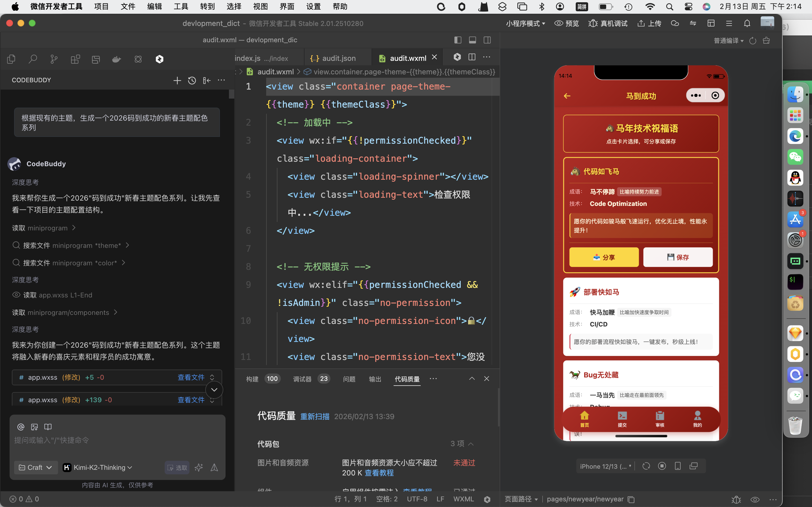The width and height of the screenshot is (812, 507).
Task: Click the 重新扫描 rescan link
Action: click(x=314, y=417)
